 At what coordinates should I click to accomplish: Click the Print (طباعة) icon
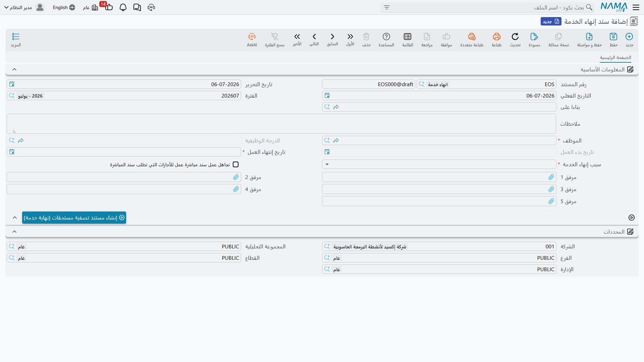point(497,37)
